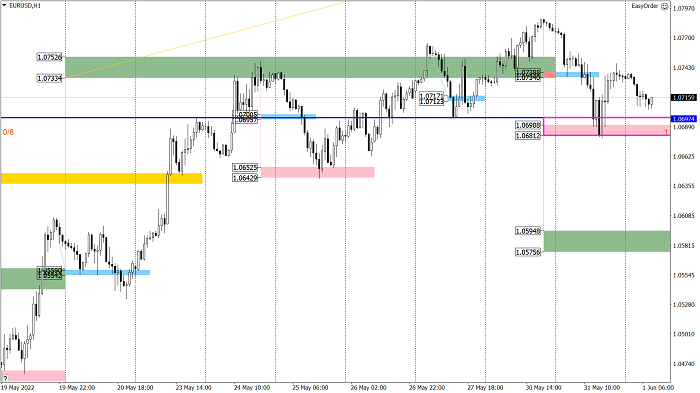Click the blue line price tag 1.06974
This screenshot has height=393, width=700.
[684, 119]
